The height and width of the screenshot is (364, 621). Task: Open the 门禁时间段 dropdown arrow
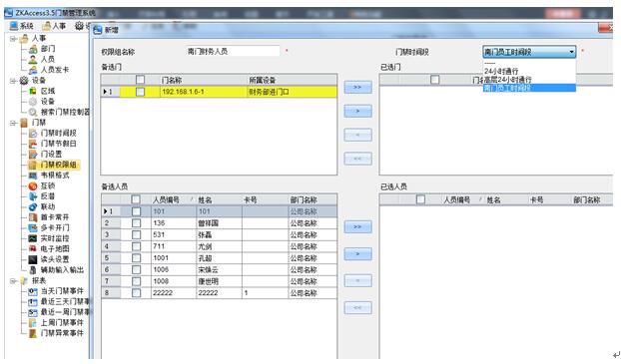(571, 52)
